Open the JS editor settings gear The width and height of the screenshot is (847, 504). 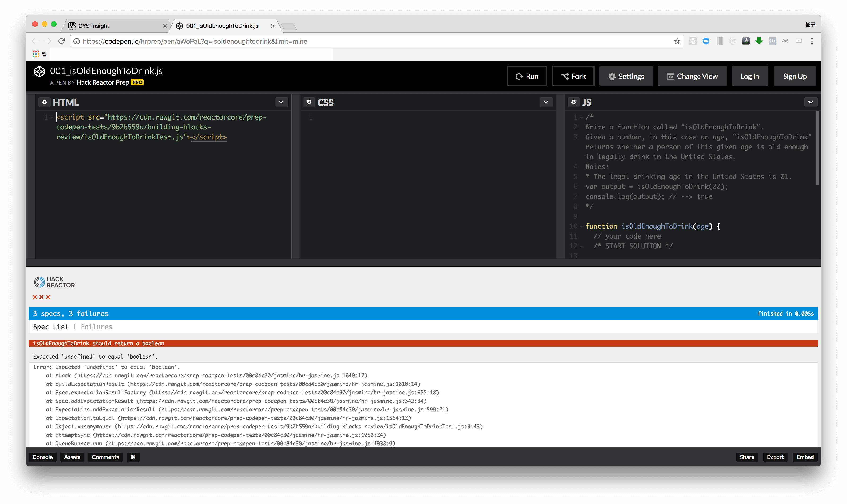574,102
